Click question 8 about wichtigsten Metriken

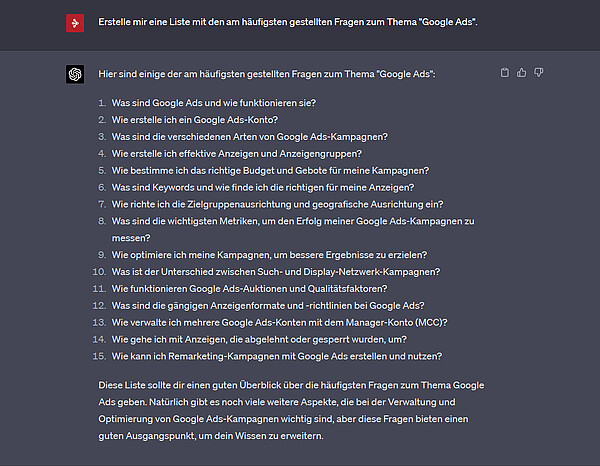click(x=293, y=230)
